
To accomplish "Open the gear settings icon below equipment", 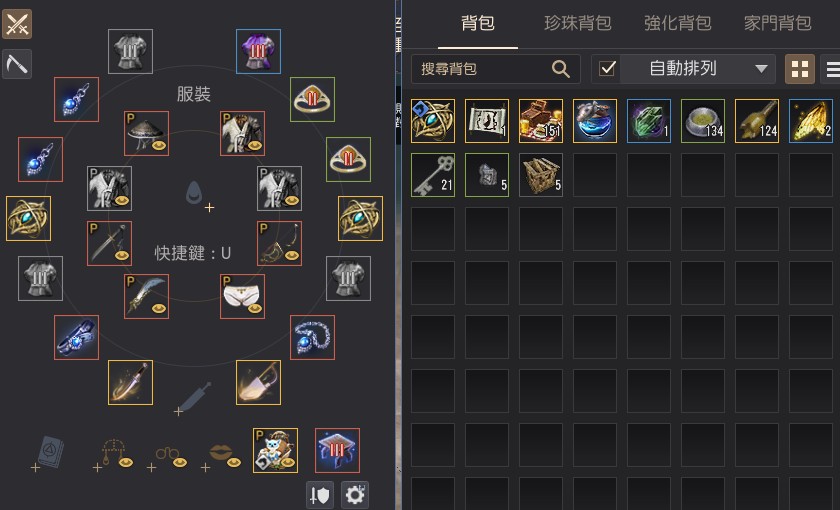I will click(355, 494).
